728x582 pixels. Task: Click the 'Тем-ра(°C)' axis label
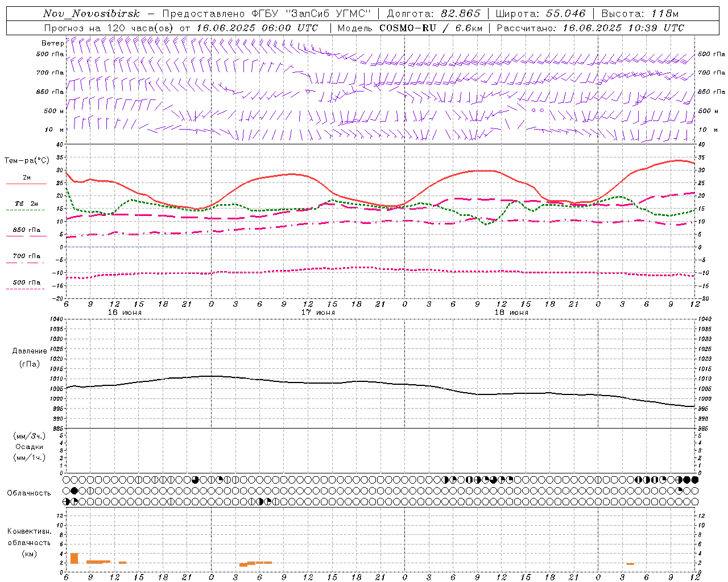click(x=27, y=161)
